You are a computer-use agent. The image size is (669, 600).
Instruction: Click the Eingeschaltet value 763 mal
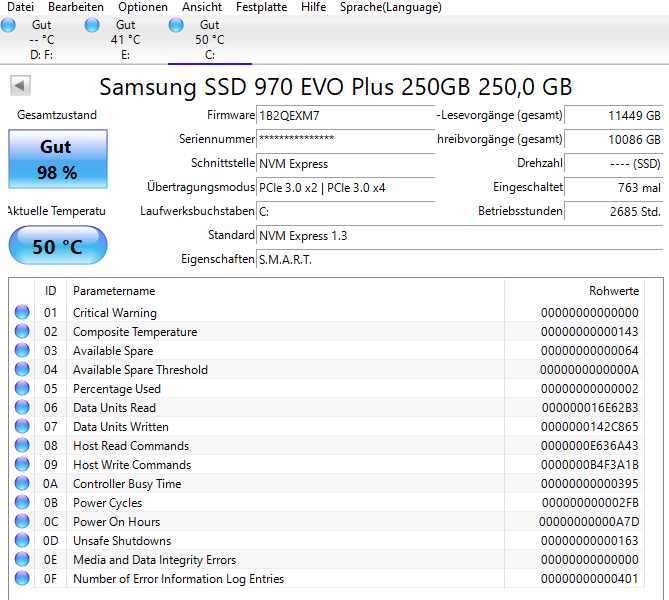point(614,187)
